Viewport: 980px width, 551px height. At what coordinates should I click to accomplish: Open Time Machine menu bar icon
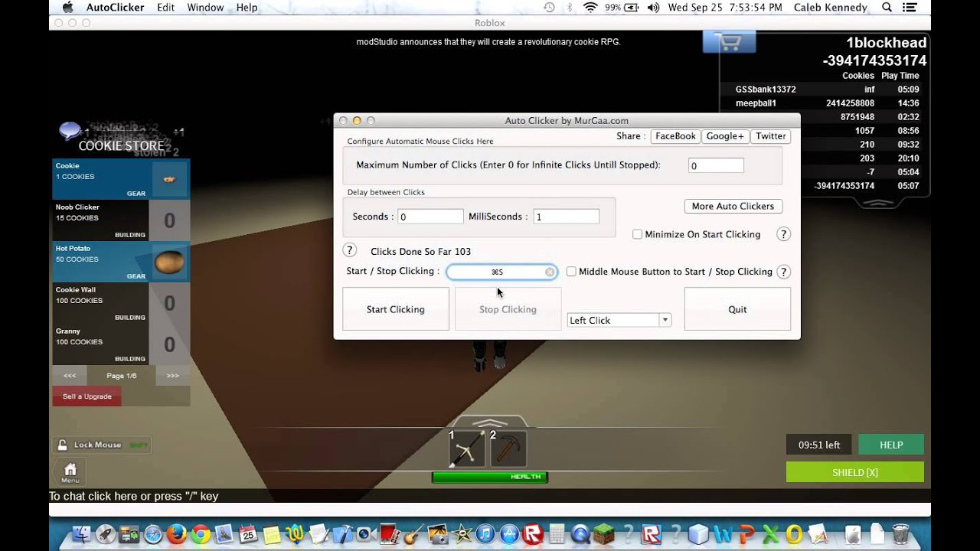549,8
